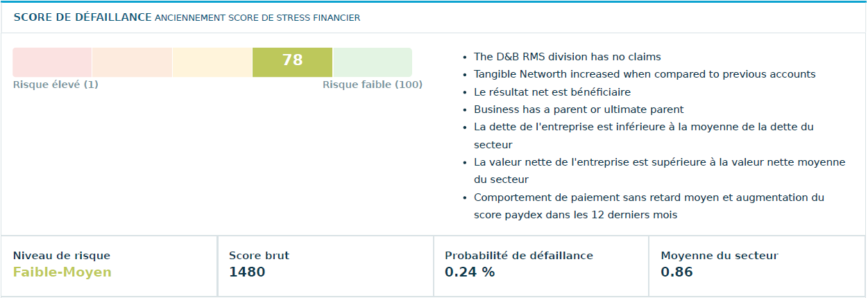Select the Moyenne du secteur value 0.86

676,272
